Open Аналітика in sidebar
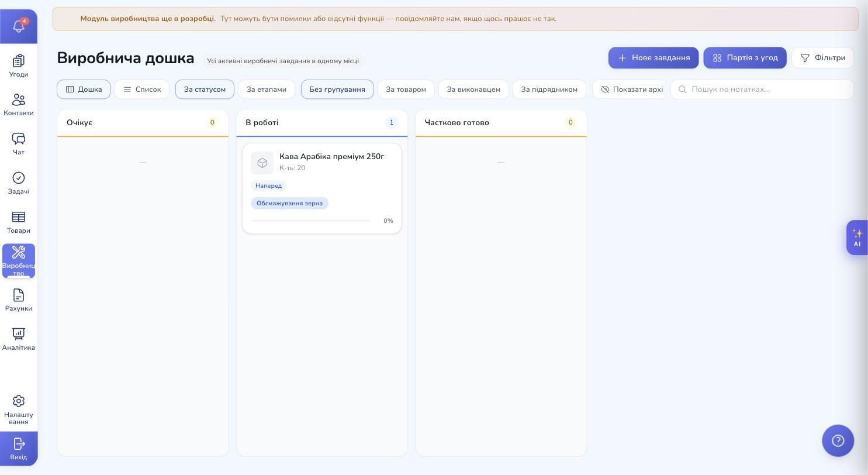 19,339
